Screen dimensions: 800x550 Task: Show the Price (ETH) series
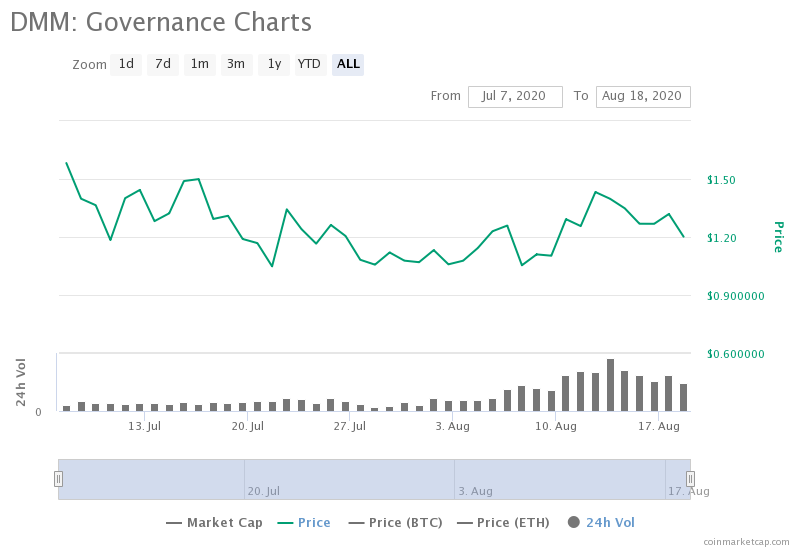pyautogui.click(x=503, y=522)
